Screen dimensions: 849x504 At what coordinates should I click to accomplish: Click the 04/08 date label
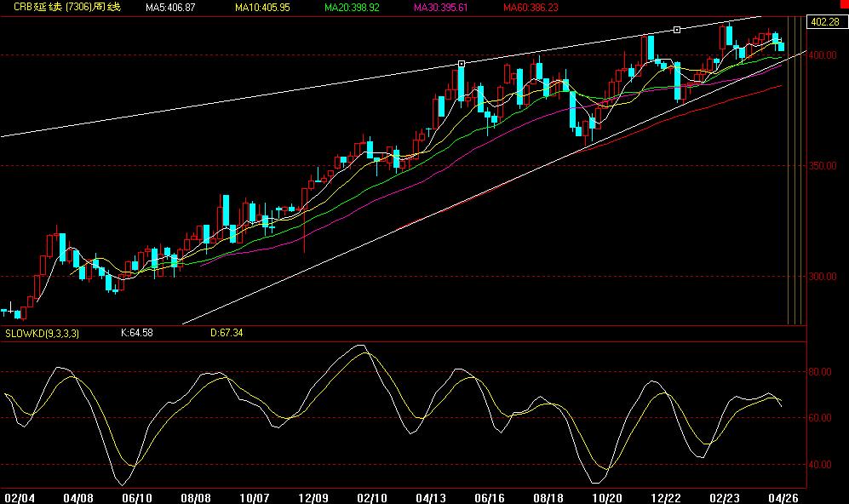coord(78,498)
